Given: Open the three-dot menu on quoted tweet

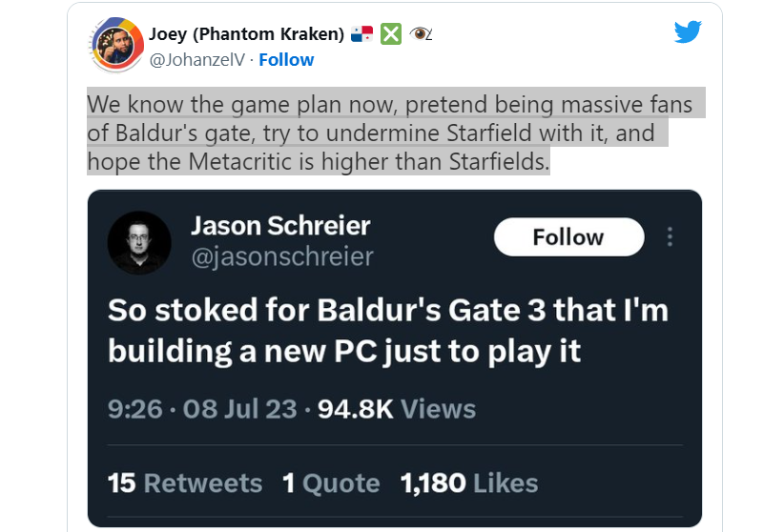Looking at the screenshot, I should pyautogui.click(x=671, y=236).
